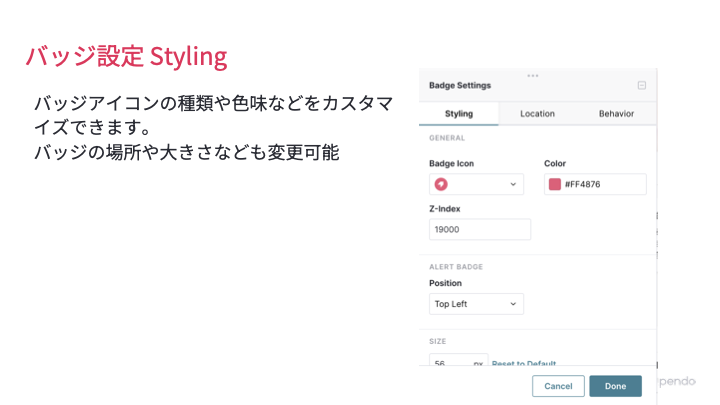Open the Behavior tab

coord(616,113)
